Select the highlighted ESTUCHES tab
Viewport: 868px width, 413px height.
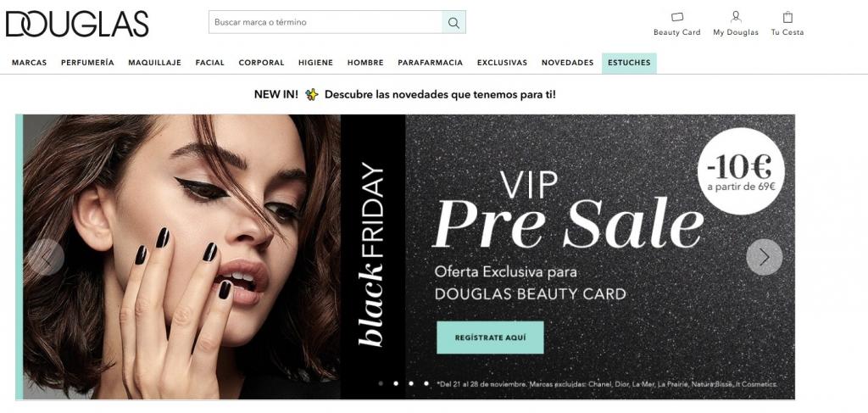[629, 63]
